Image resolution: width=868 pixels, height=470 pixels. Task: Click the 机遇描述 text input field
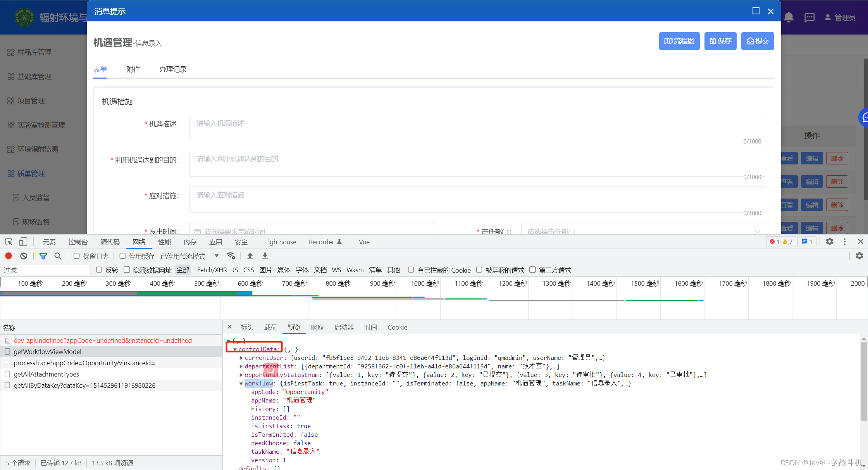click(x=477, y=128)
